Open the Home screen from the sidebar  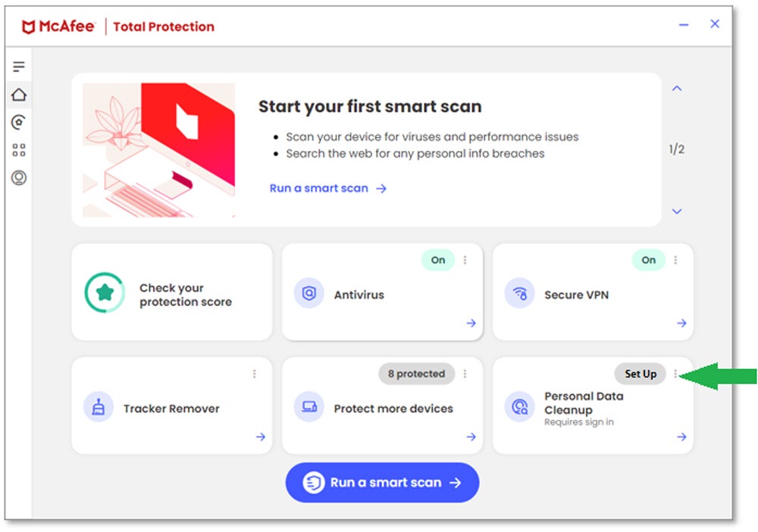click(x=19, y=94)
